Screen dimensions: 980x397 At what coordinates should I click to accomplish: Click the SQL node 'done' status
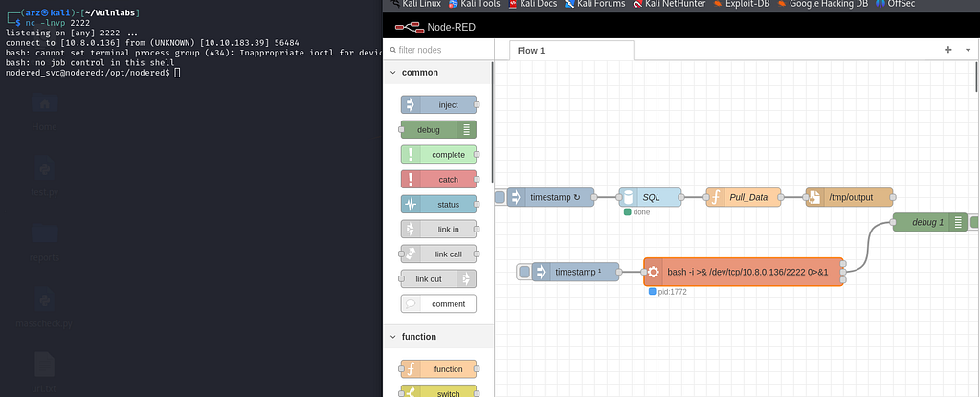click(637, 212)
